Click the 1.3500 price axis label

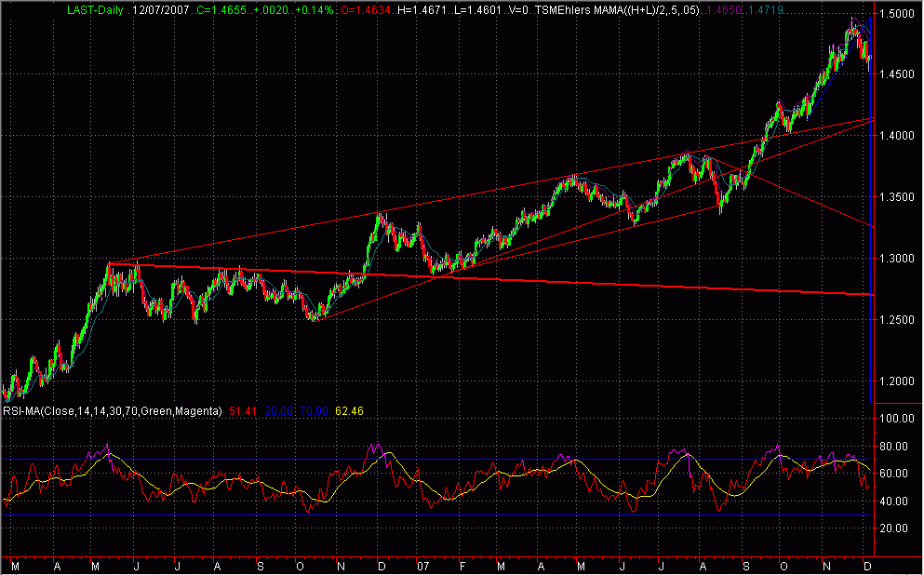point(898,196)
